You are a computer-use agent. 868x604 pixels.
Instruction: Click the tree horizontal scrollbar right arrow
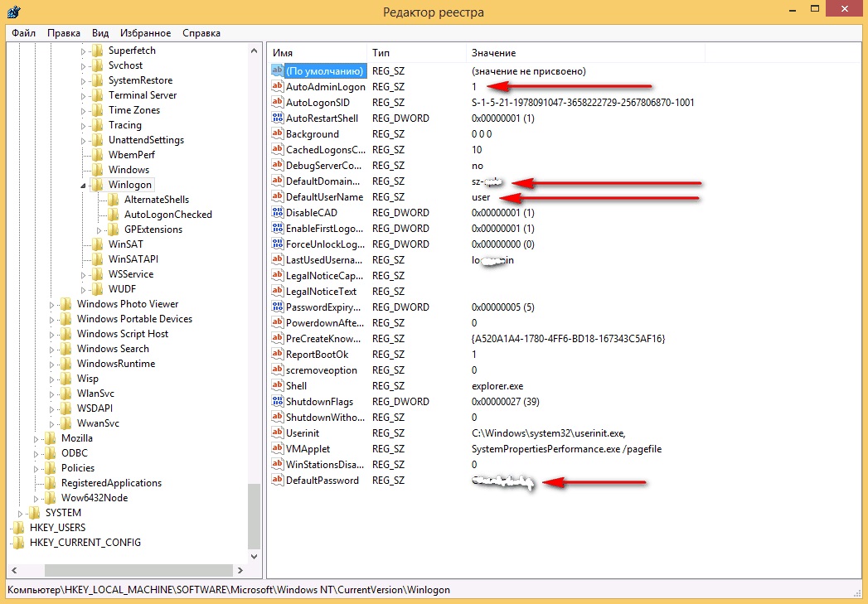(240, 570)
